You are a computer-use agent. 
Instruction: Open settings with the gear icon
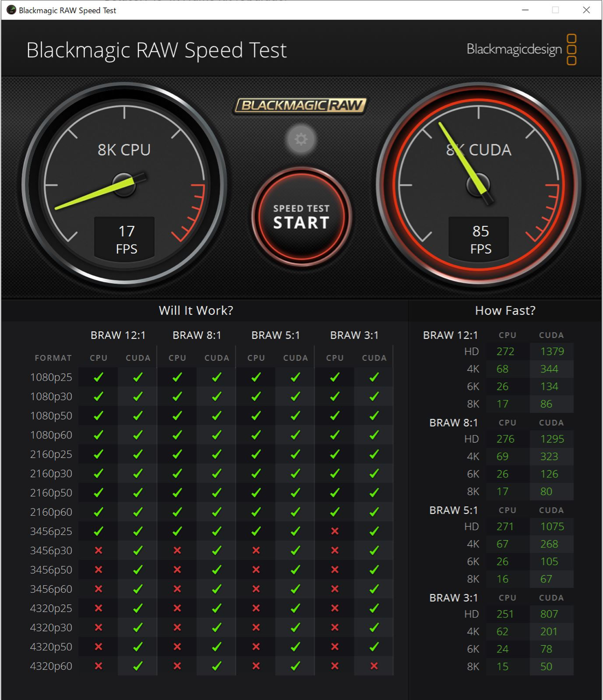click(x=301, y=139)
